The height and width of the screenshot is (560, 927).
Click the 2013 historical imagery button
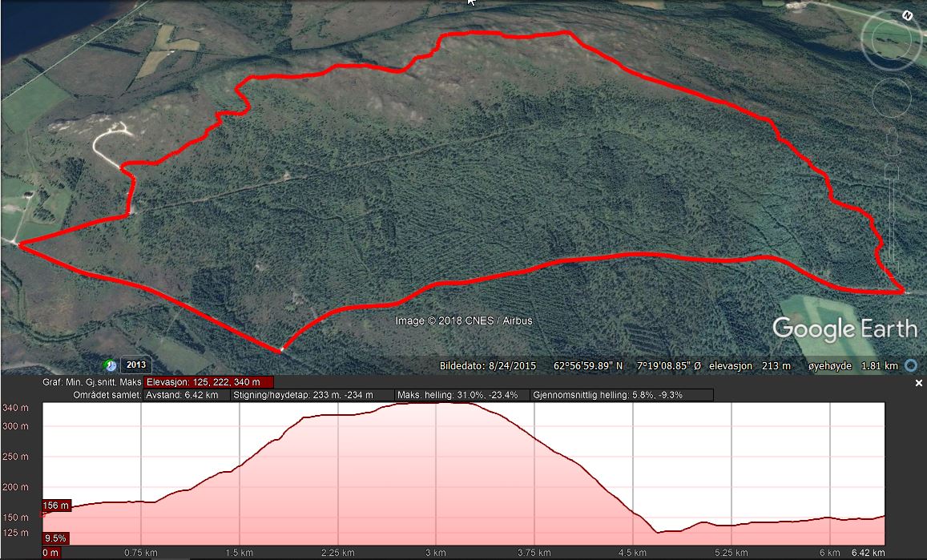pyautogui.click(x=135, y=365)
